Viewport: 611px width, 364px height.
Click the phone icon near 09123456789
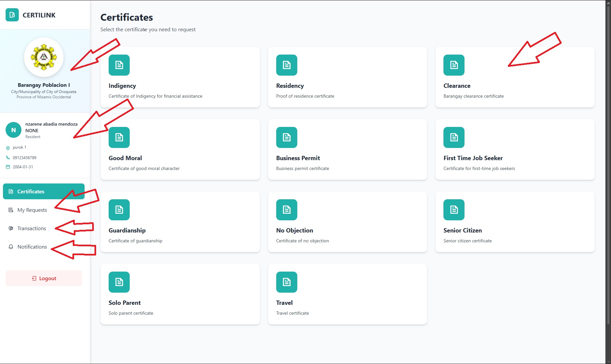(x=8, y=158)
